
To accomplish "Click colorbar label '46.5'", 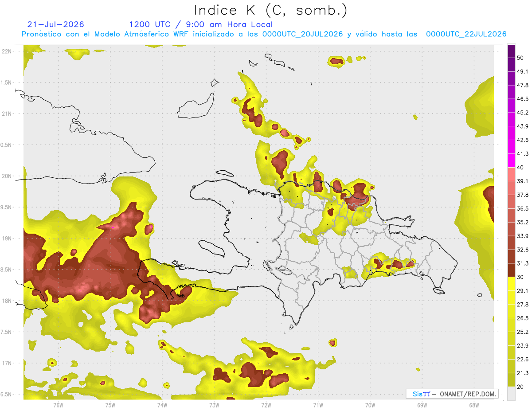I will click(x=522, y=99).
